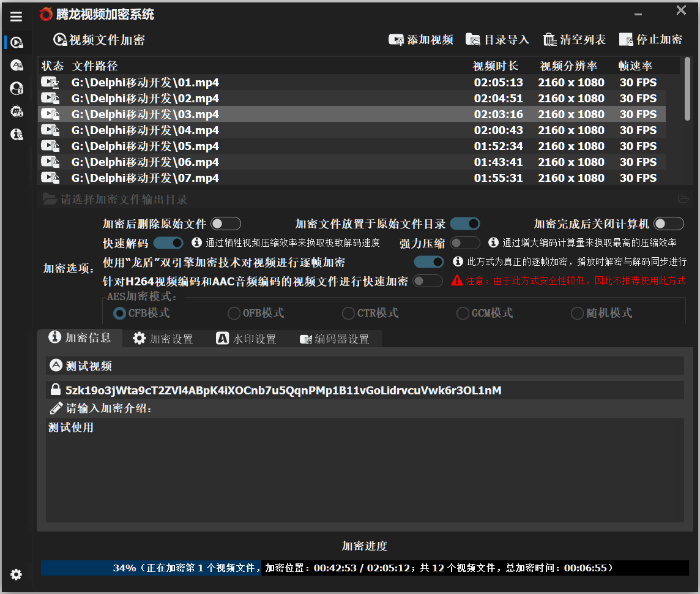Click the 帧速率 column header
Image resolution: width=700 pixels, height=594 pixels.
[x=635, y=66]
